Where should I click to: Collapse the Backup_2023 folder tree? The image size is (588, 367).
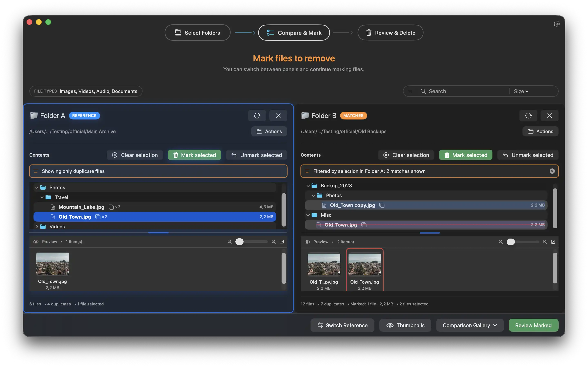coord(308,186)
